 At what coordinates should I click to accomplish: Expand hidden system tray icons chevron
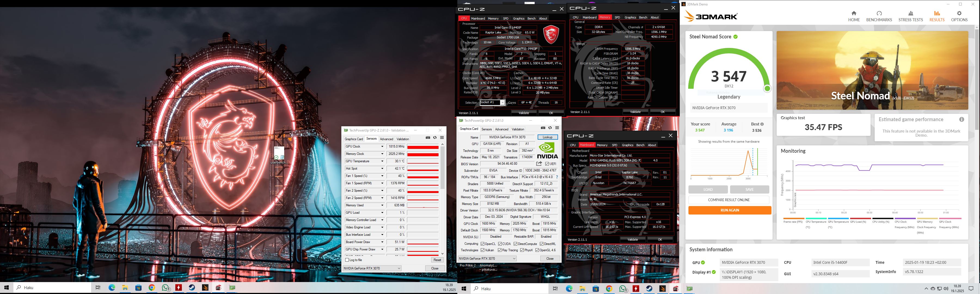click(926, 289)
